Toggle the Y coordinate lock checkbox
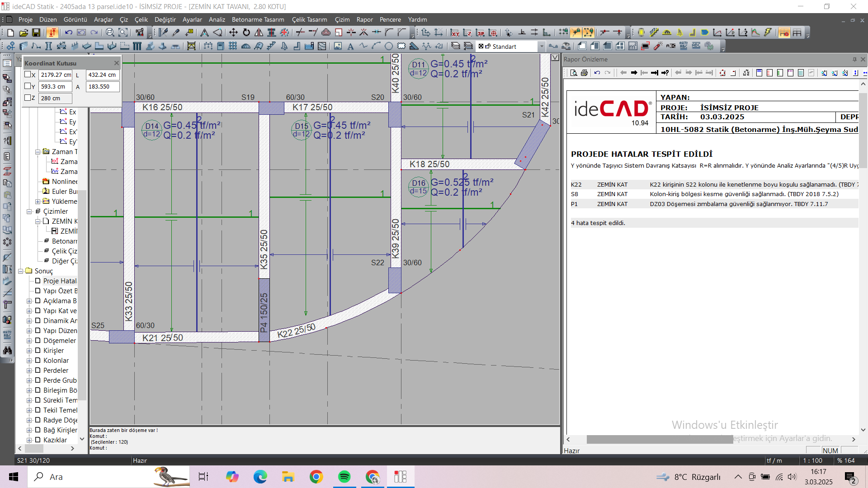 click(28, 86)
